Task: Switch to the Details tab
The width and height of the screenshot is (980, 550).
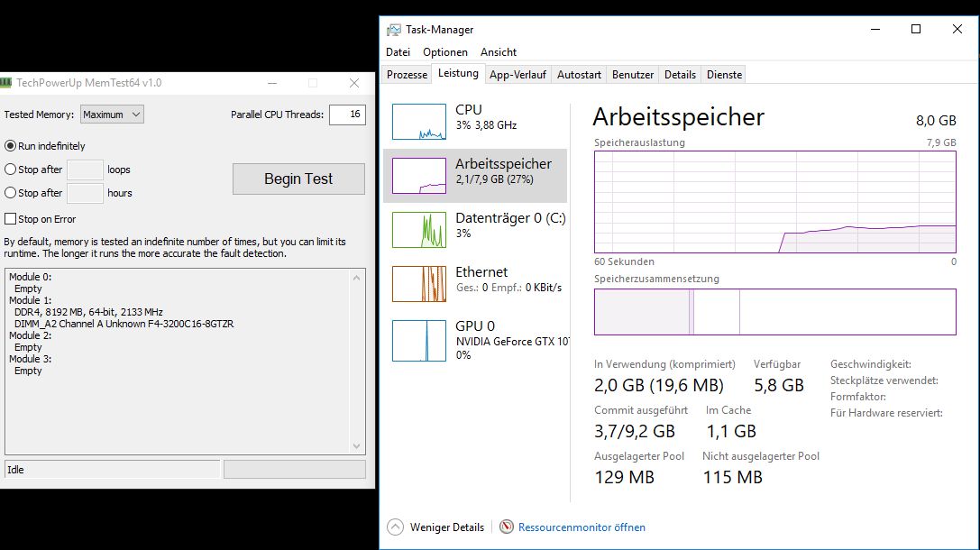Action: pyautogui.click(x=680, y=74)
